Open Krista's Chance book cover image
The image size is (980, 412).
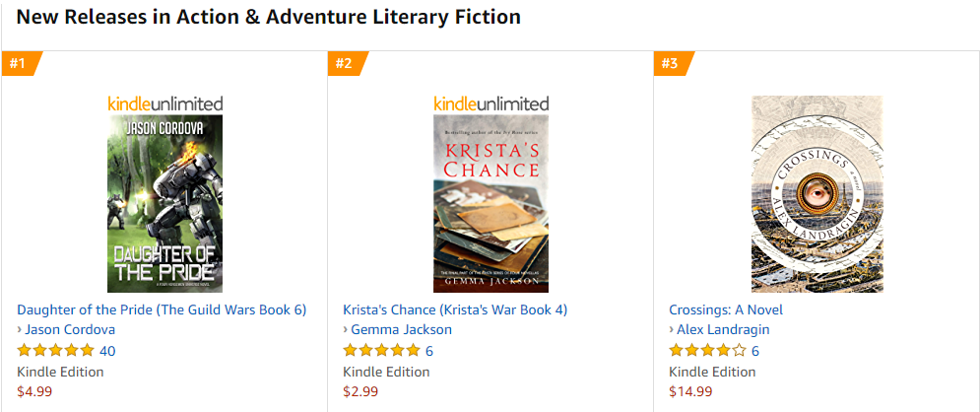tap(490, 203)
